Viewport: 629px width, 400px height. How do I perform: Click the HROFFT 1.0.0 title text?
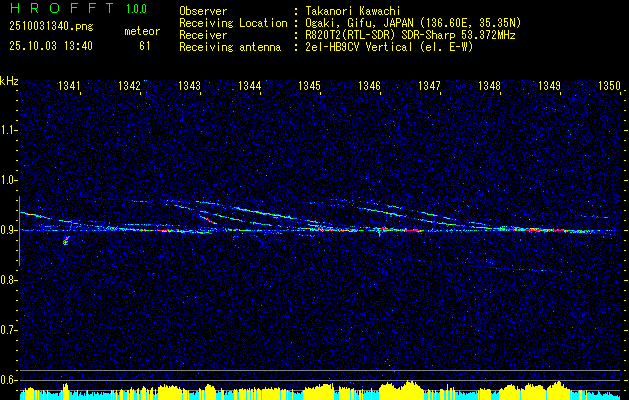click(78, 8)
